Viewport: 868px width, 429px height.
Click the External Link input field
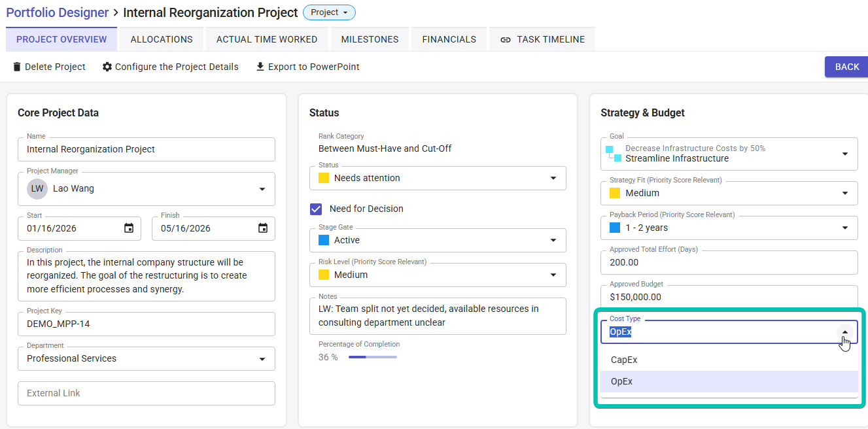[x=146, y=394]
